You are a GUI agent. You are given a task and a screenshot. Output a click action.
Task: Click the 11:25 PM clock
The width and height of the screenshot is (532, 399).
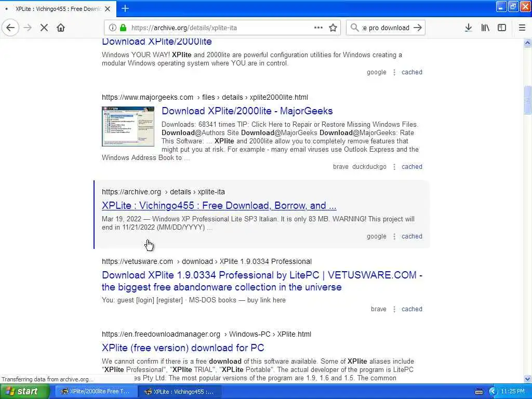[x=513, y=392]
